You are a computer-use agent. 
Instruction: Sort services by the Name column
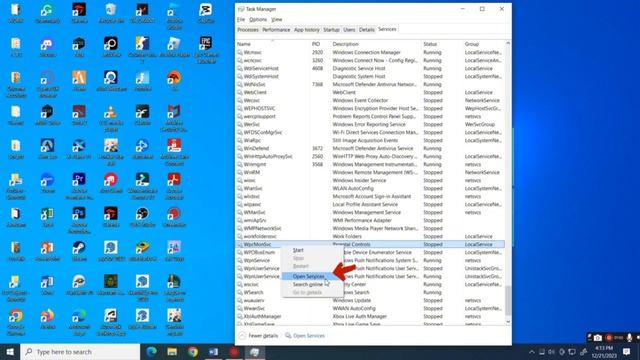[x=272, y=44]
